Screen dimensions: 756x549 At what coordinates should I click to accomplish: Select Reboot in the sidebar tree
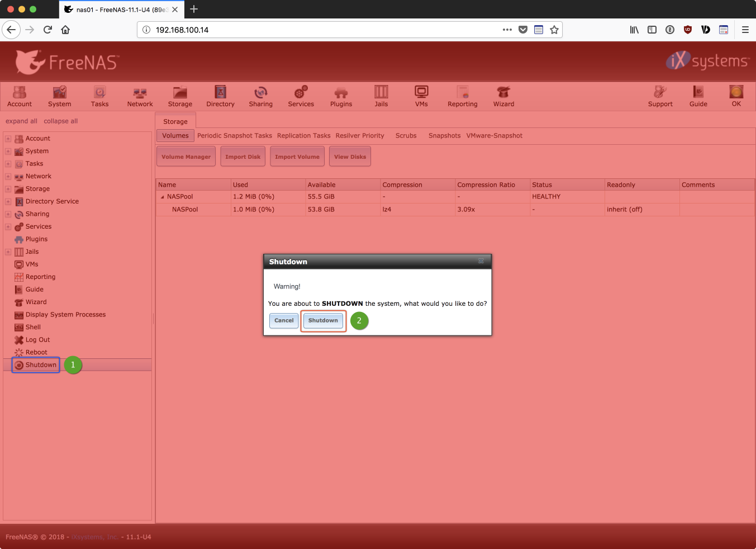tap(36, 352)
